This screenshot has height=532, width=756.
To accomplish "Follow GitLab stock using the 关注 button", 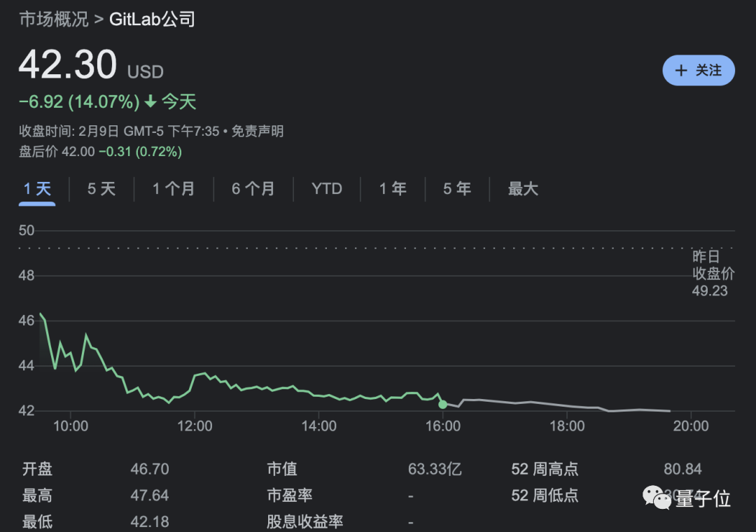I will 699,70.
